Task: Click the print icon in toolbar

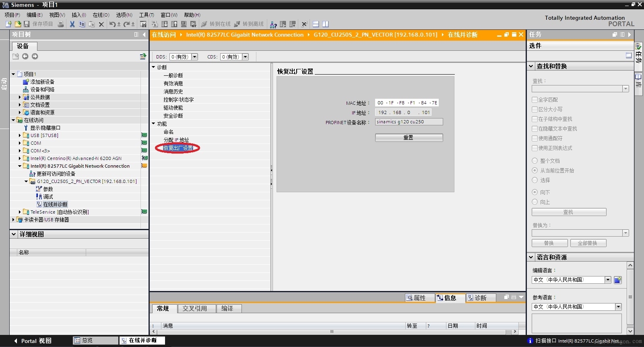Action: coord(60,24)
